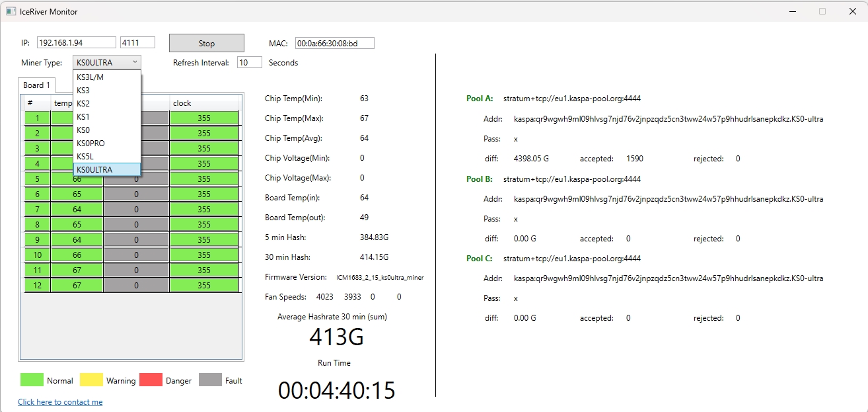Viewport: 868px width, 412px height.
Task: Open the 'Click here to contact me' link
Action: [x=60, y=402]
